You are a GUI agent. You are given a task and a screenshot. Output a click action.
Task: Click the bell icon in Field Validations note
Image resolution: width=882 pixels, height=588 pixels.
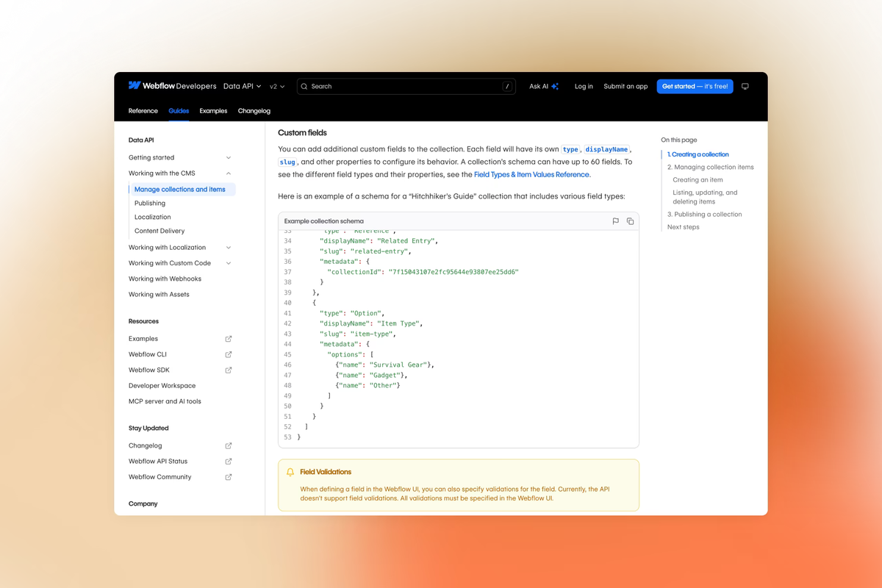pos(290,472)
